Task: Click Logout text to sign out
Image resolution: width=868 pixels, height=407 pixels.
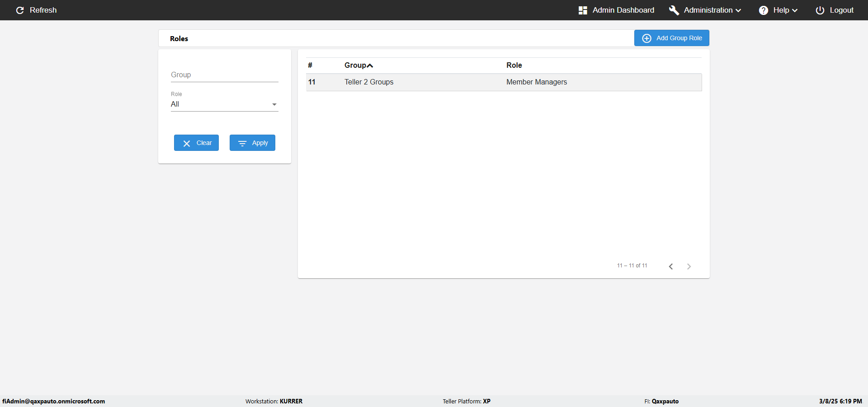Action: (x=842, y=10)
